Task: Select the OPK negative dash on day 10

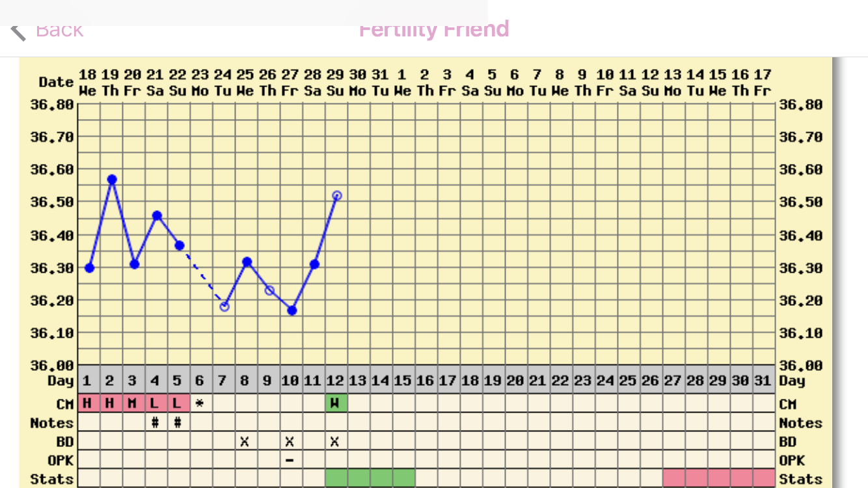Action: pos(290,461)
